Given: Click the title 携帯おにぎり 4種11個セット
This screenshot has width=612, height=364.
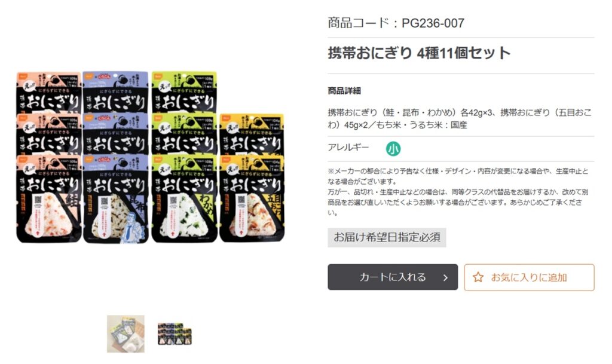Looking at the screenshot, I should click(x=419, y=53).
